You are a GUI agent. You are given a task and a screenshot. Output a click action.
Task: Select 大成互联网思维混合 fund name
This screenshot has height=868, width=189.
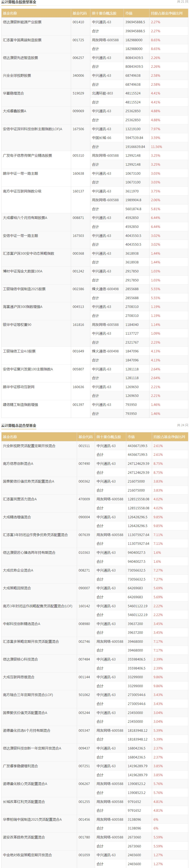tap(19, 677)
